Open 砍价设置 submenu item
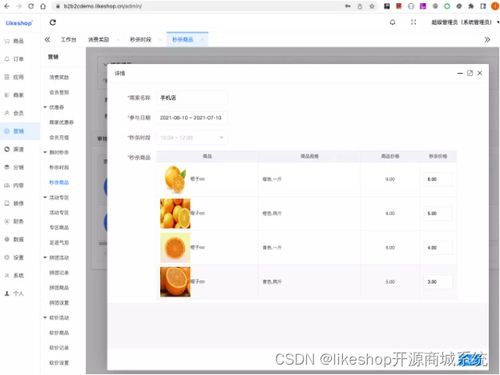Viewport: 500px width, 375px height. [x=59, y=362]
